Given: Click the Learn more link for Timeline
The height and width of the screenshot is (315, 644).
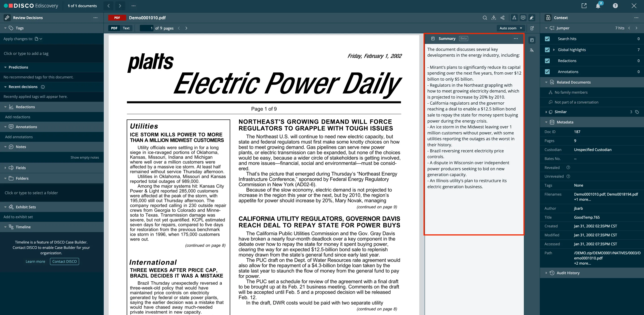Looking at the screenshot, I should pyautogui.click(x=35, y=261).
